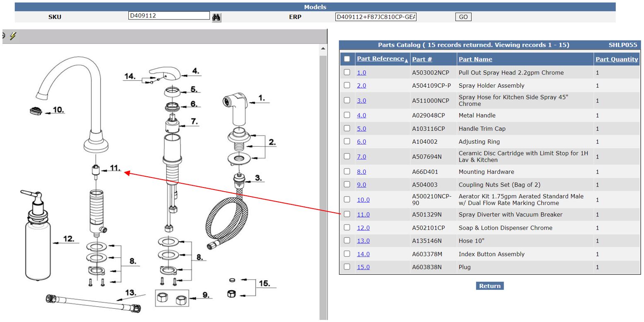Screen dimensions: 644x322
Task: Check the box for Pull Out Spray Head
Action: click(x=347, y=72)
